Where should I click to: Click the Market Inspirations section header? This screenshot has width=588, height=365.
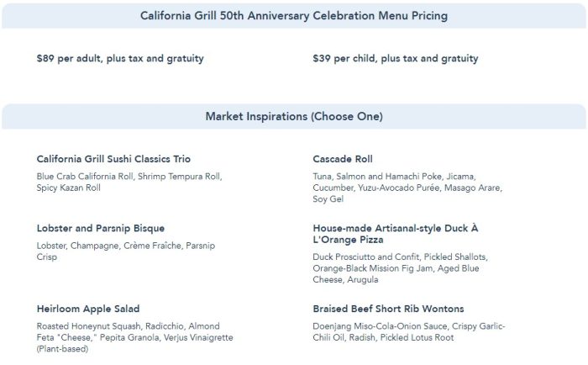point(294,116)
